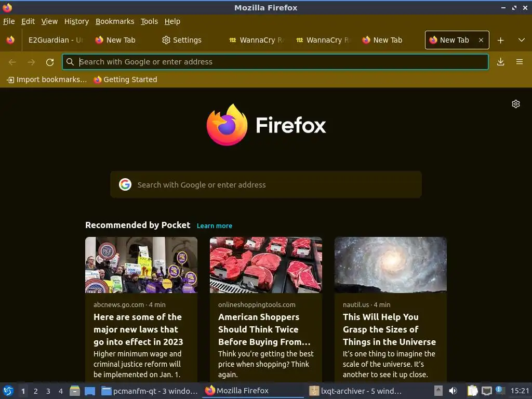
Task: Open the pcmanfm-qt taskbar window group
Action: point(149,391)
